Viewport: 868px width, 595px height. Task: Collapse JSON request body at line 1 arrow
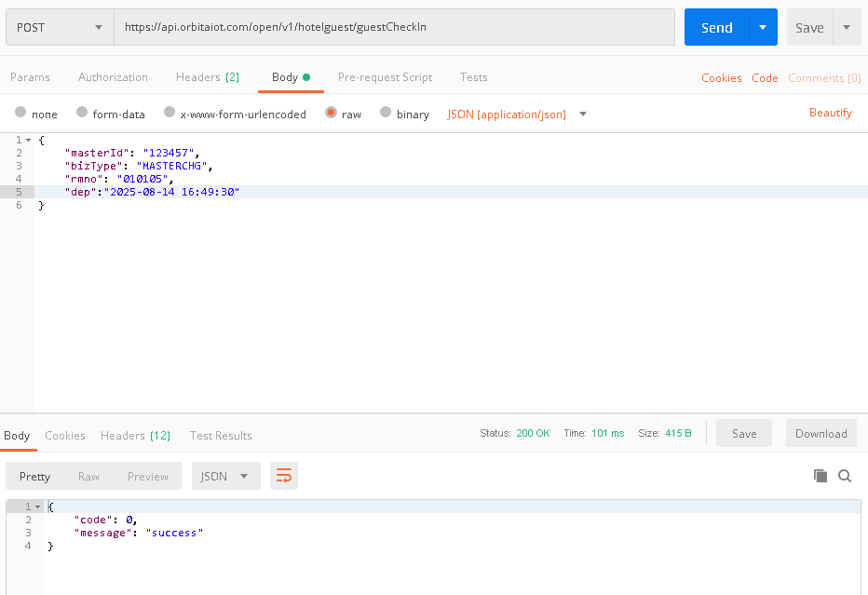pyautogui.click(x=29, y=140)
